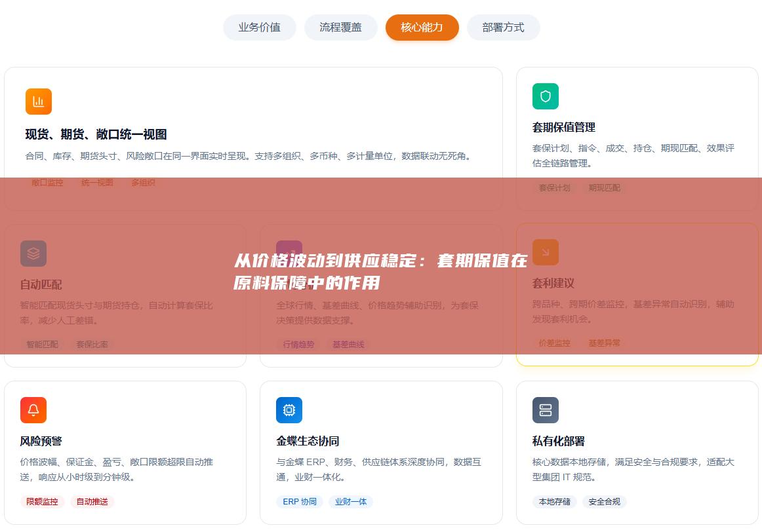The image size is (762, 532).
Task: Click the 安全合规 tag
Action: point(604,501)
